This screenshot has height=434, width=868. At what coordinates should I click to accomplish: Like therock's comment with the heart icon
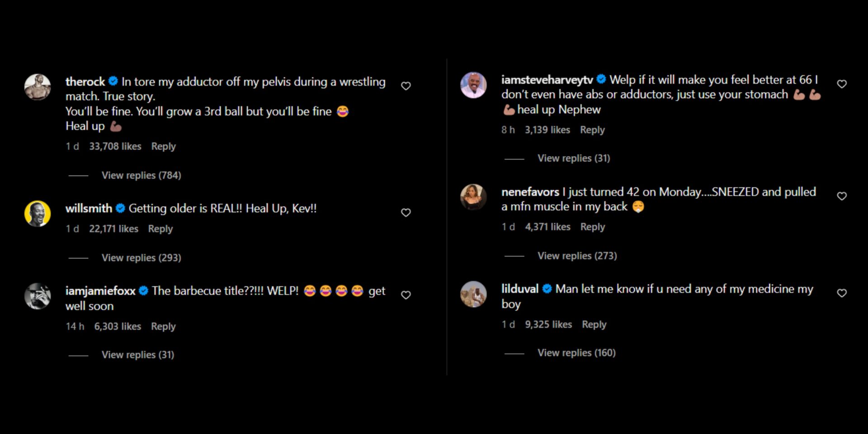click(406, 86)
